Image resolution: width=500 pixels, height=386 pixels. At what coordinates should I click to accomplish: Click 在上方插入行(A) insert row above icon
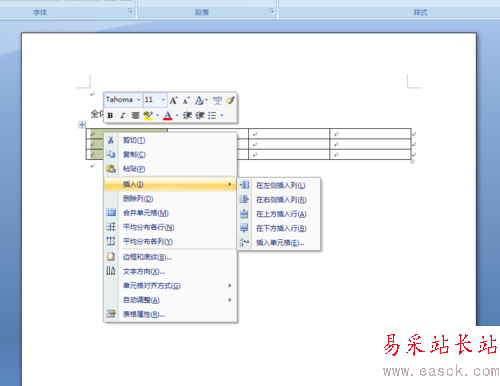[244, 214]
